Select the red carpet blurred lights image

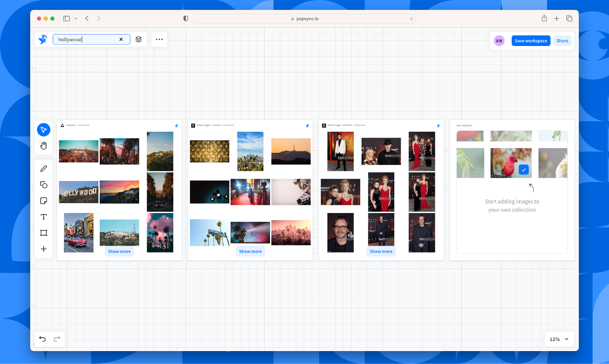[x=250, y=192]
